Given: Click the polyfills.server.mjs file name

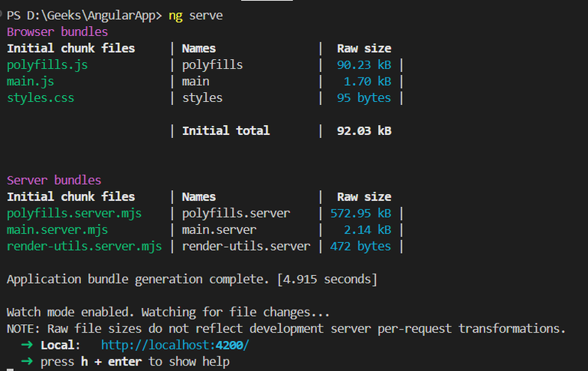Looking at the screenshot, I should click(x=74, y=213).
